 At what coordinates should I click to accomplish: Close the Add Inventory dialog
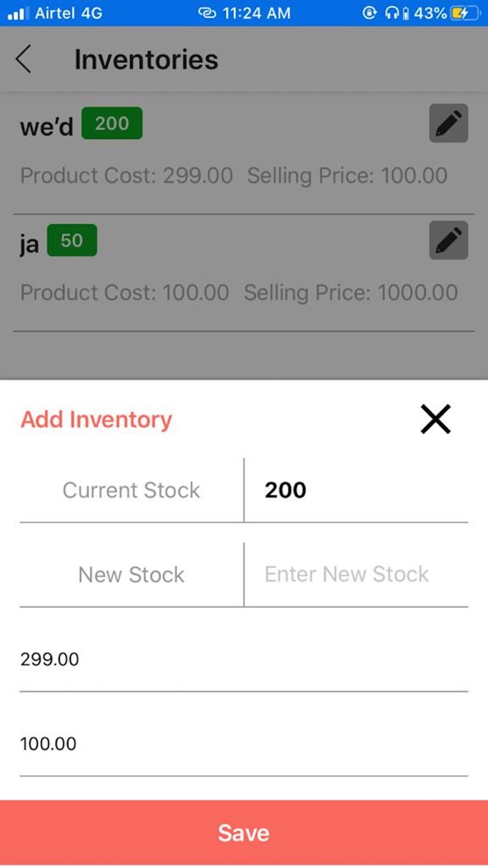coord(435,419)
